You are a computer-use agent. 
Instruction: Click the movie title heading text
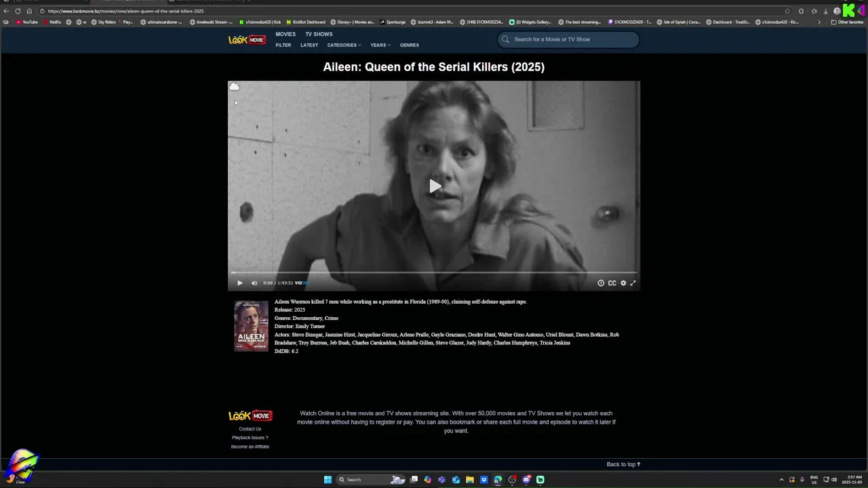click(x=434, y=66)
